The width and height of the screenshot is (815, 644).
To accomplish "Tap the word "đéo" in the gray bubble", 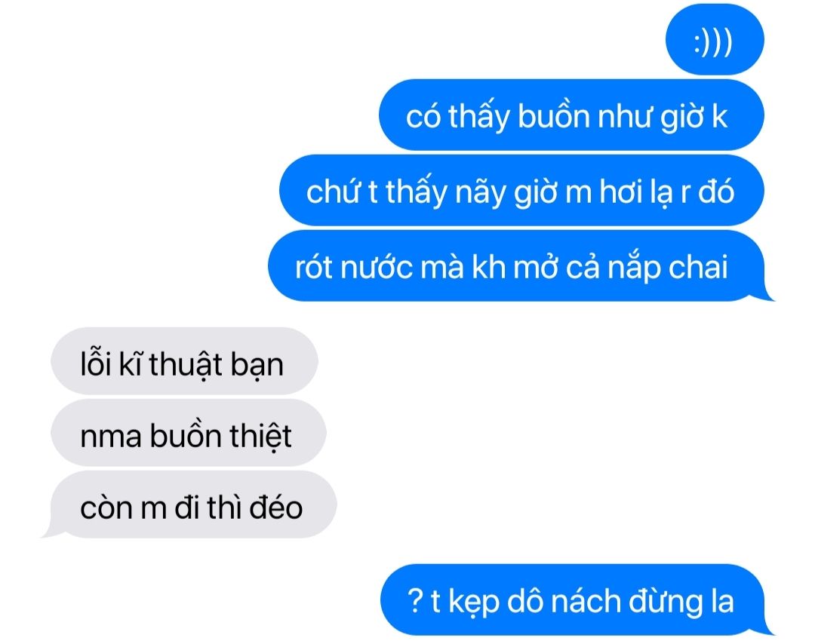I will (x=276, y=506).
